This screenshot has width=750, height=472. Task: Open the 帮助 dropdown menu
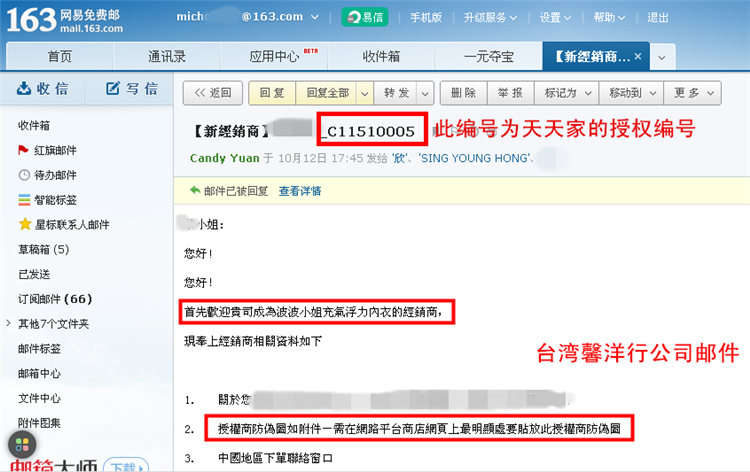click(609, 18)
